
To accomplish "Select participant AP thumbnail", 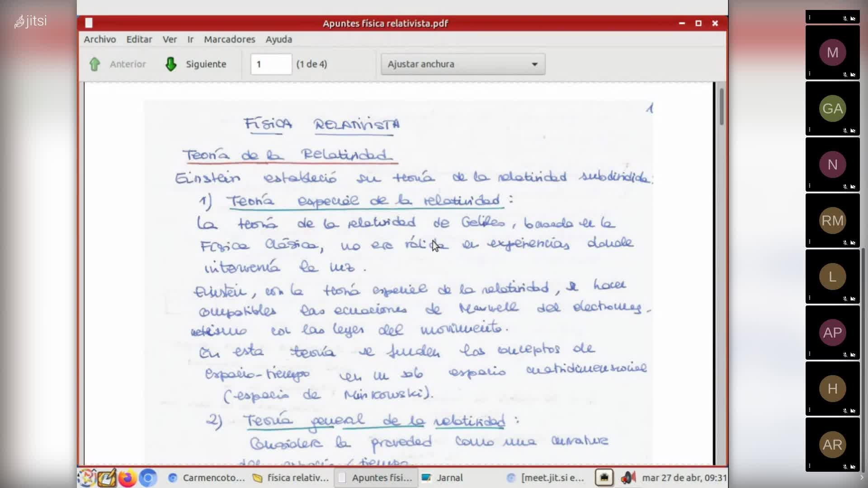I will click(832, 333).
